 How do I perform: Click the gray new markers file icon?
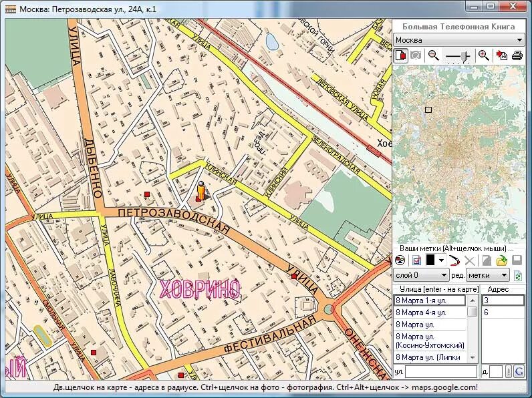487,260
